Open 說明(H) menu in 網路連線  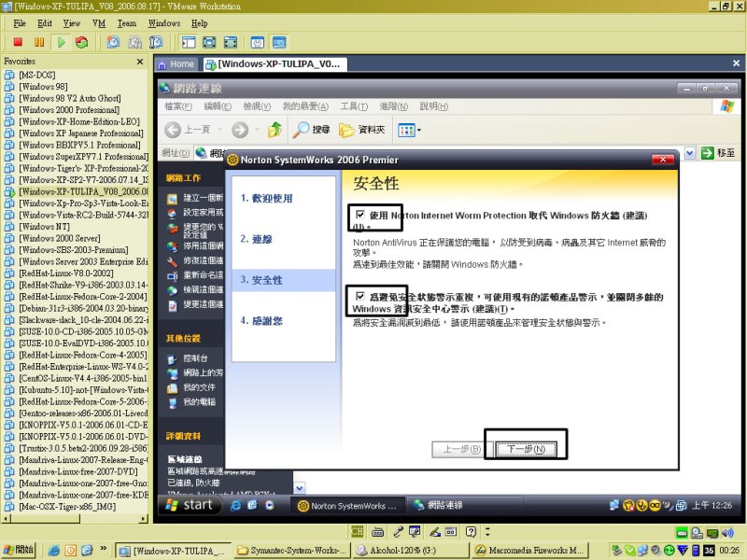coord(433,106)
